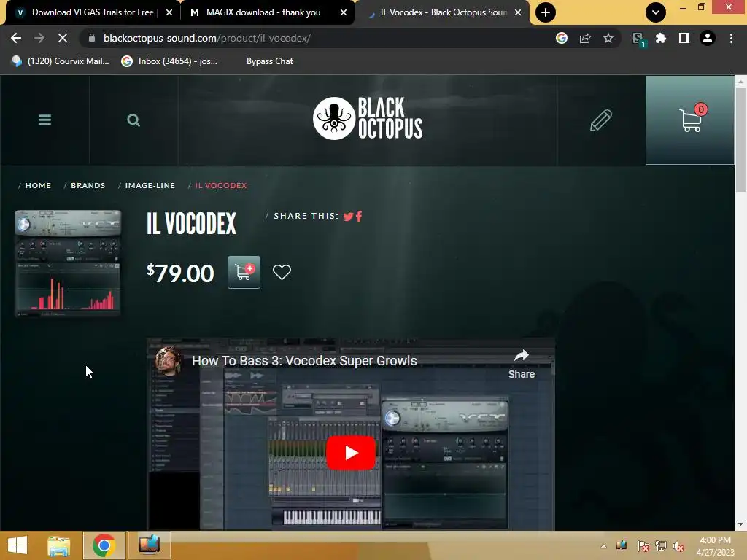747x560 pixels.
Task: Open the Windows Start menu
Action: [x=18, y=545]
